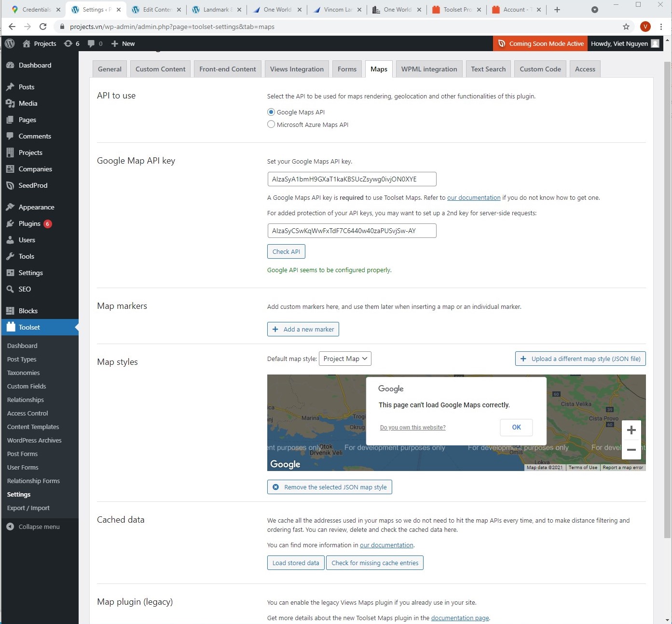Click the Toolset icon in sidebar

(11, 327)
